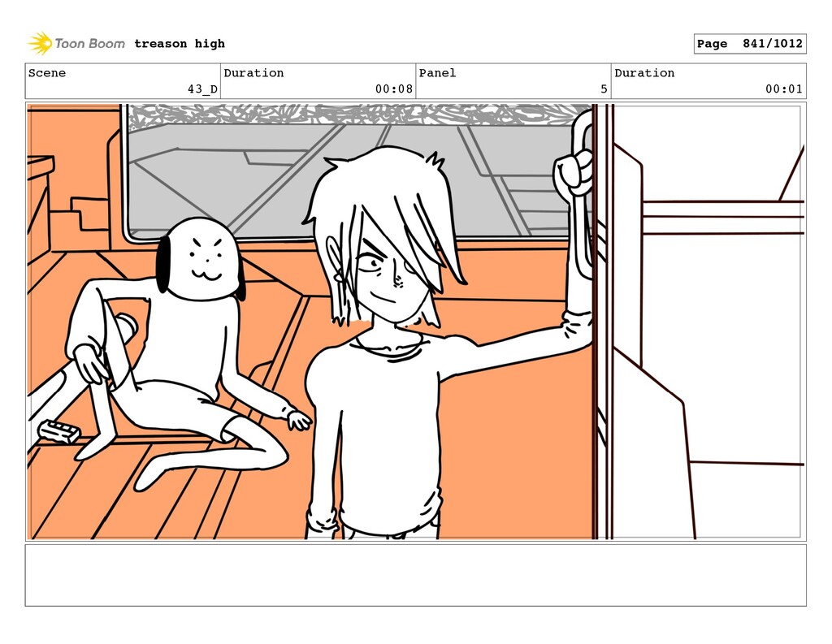Select the panel number '5'
The height and width of the screenshot is (644, 832).
pos(604,89)
